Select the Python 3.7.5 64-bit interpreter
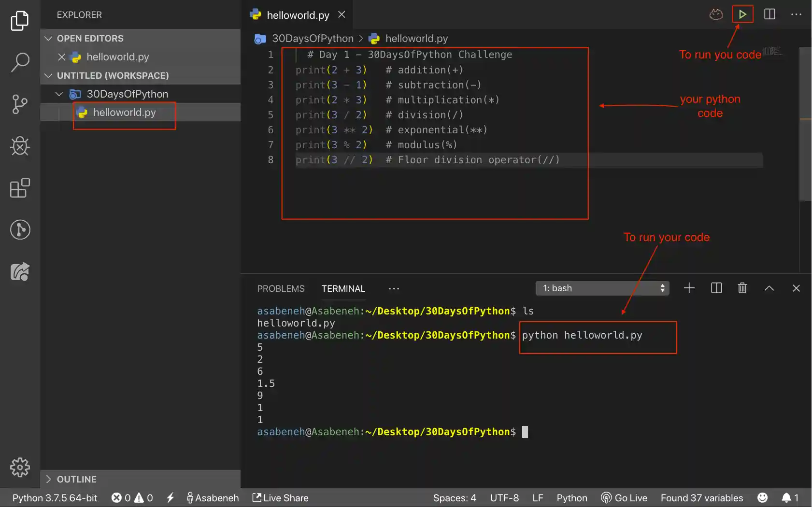Screen dimensions: 812x511 pyautogui.click(x=54, y=497)
